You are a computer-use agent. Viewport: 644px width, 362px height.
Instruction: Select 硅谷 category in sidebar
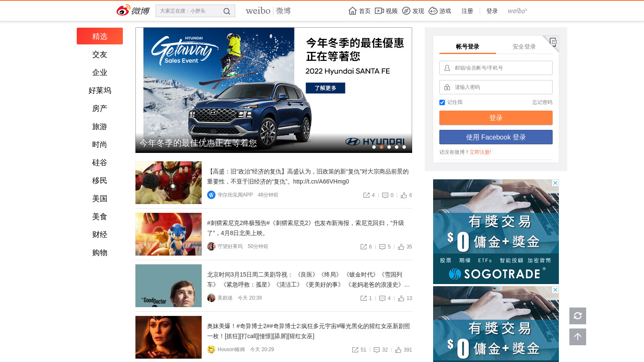[x=100, y=163]
